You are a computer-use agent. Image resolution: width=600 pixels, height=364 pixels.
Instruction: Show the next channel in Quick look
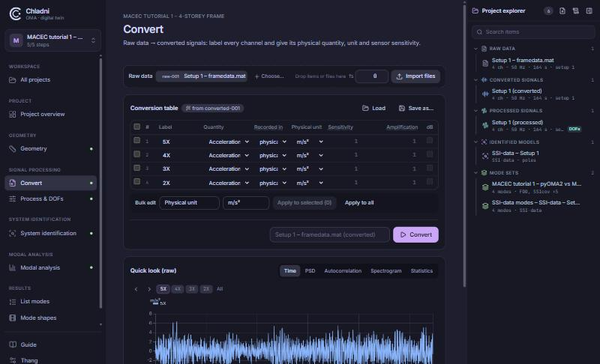pos(148,289)
